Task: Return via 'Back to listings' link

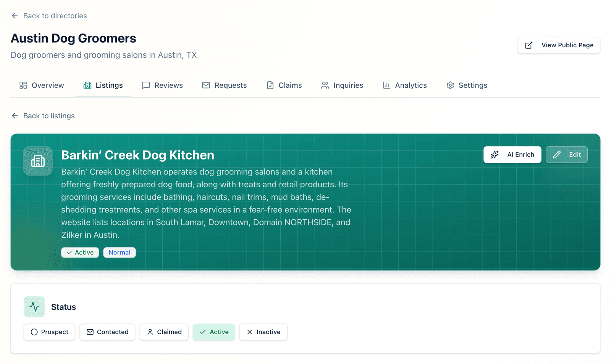Action: (x=43, y=116)
